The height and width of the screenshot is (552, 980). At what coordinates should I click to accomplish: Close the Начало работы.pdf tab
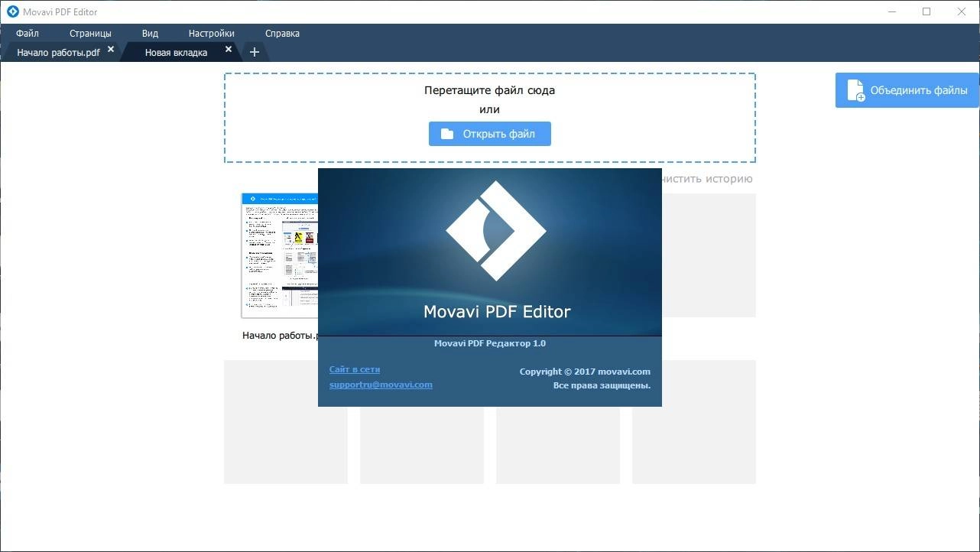111,49
